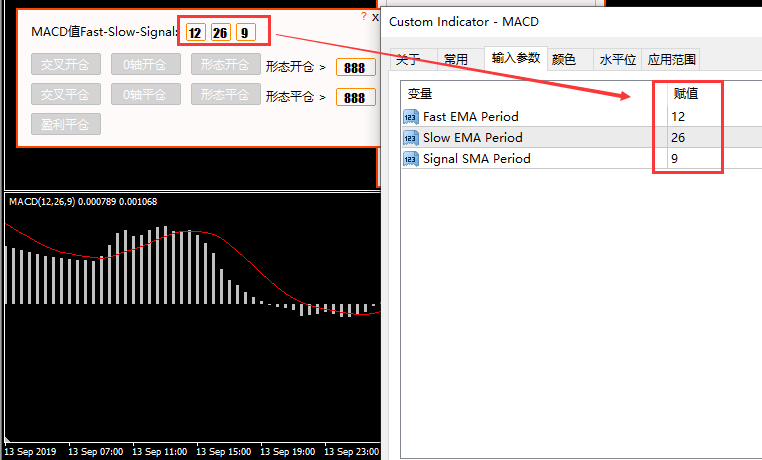Viewport: 762px width, 460px height.
Task: Click the Slow EMA Period variable icon
Action: [x=411, y=138]
